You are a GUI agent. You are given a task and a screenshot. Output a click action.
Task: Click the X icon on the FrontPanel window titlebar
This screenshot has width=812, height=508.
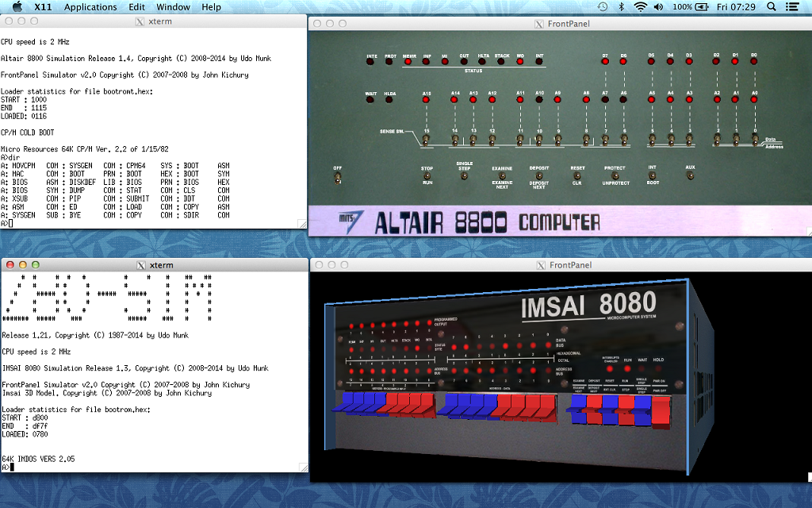coord(538,23)
